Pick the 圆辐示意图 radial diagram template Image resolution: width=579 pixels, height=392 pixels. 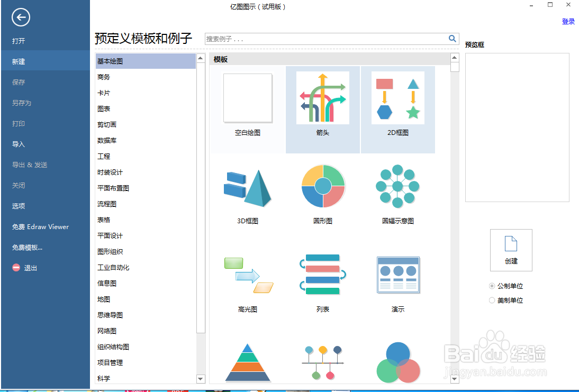tap(397, 186)
